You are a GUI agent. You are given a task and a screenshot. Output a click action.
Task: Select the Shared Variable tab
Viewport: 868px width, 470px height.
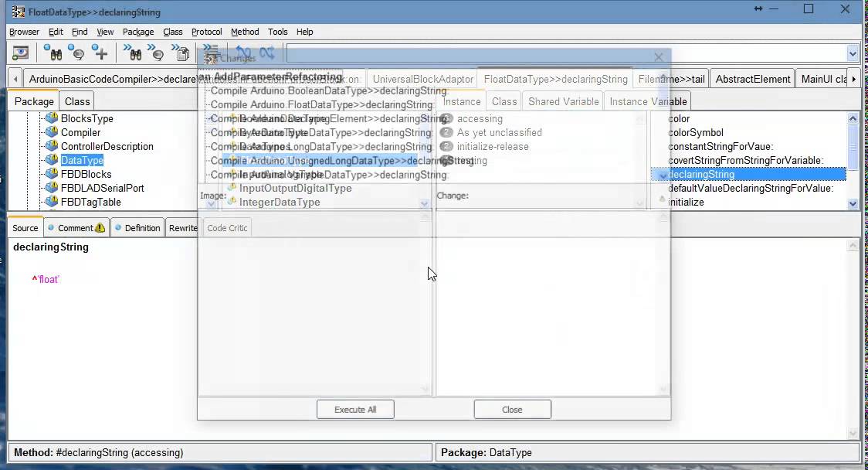point(564,101)
